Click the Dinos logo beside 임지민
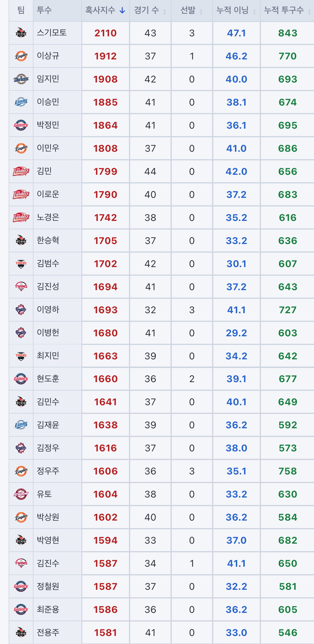The width and height of the screenshot is (314, 644). pos(21,79)
